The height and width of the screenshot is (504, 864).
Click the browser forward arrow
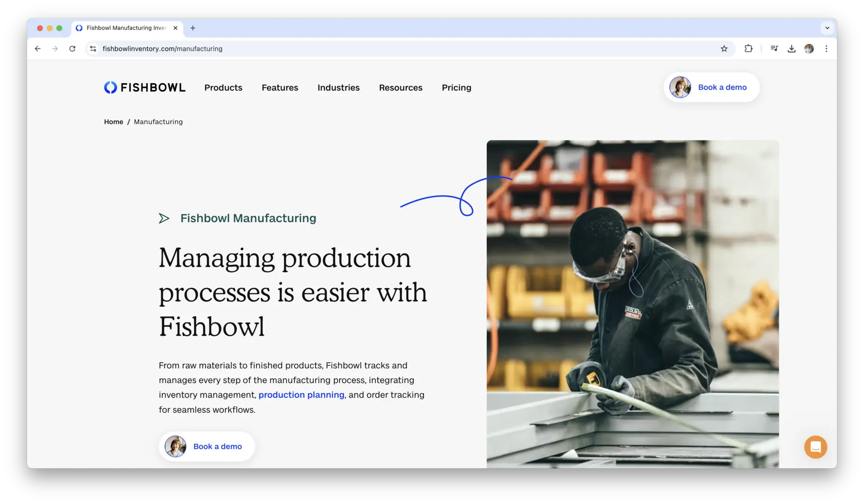[x=55, y=49]
